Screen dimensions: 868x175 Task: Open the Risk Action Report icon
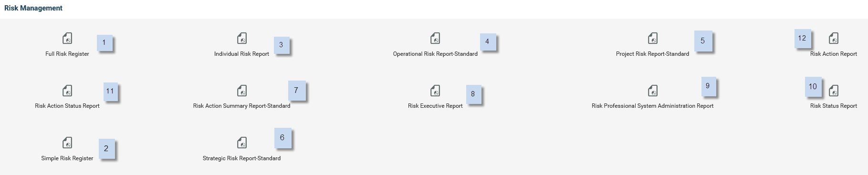pyautogui.click(x=834, y=38)
